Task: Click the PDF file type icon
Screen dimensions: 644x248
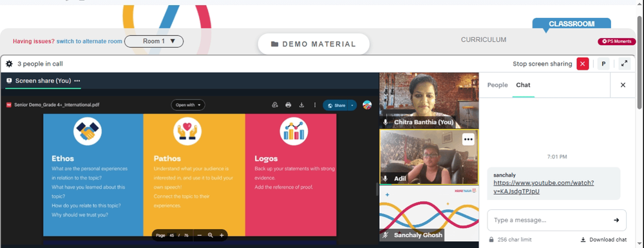Action: click(8, 105)
